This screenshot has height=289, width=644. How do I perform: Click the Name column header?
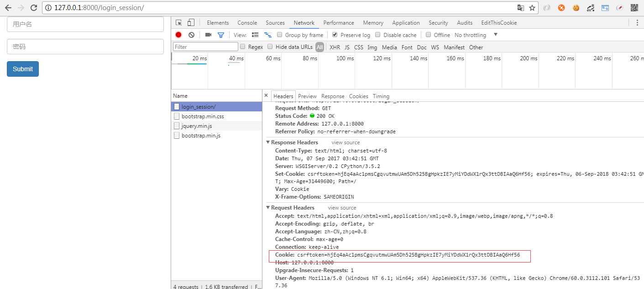click(217, 96)
